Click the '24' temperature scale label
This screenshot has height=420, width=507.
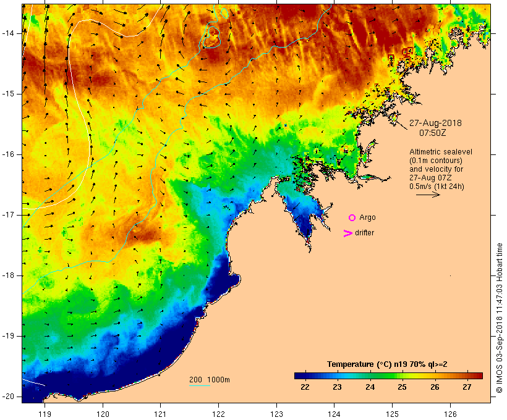(370, 387)
